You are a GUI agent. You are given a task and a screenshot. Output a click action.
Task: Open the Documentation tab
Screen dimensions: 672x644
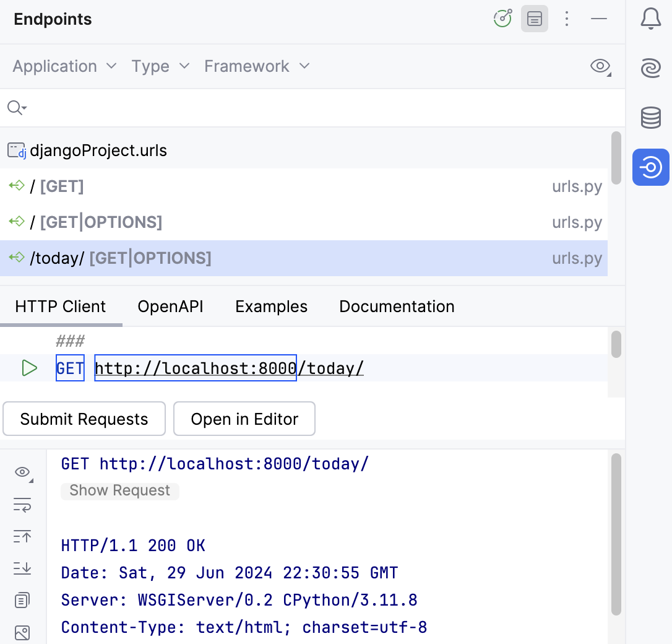(396, 306)
